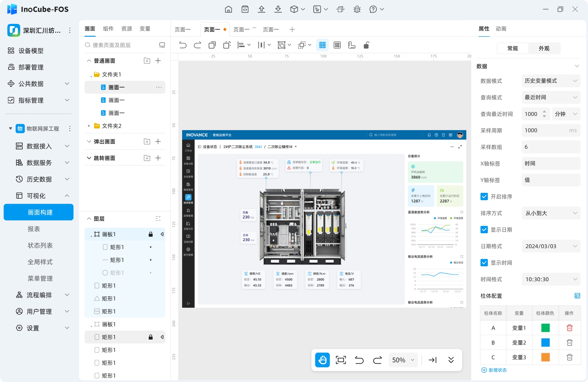The image size is (588, 382).
Task: Toggle the grid display icon in the toolbar
Action: coord(322,45)
